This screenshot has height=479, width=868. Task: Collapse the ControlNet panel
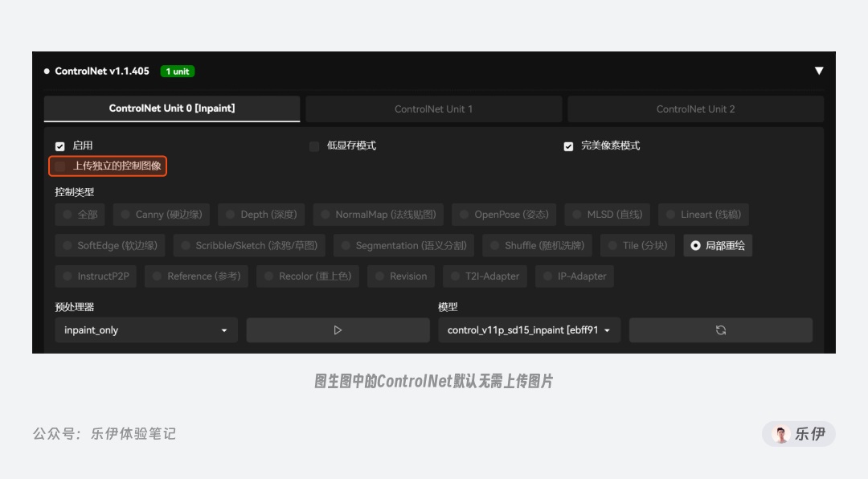(819, 71)
